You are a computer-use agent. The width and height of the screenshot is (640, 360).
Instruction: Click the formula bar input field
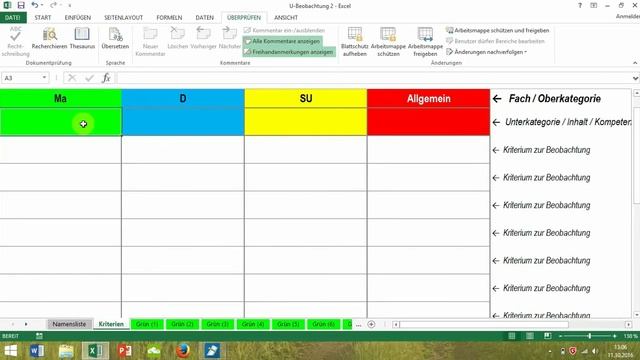coord(373,78)
